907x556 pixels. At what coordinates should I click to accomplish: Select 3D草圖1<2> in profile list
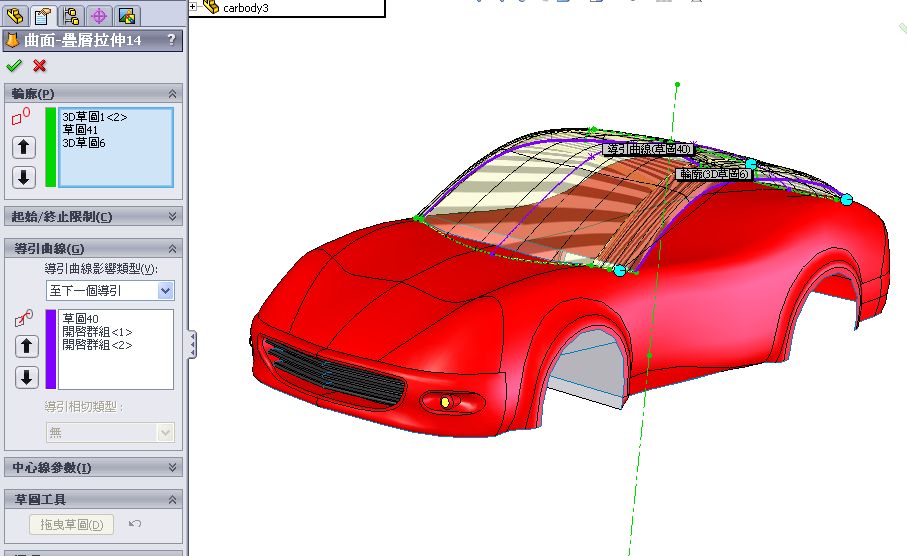94,117
